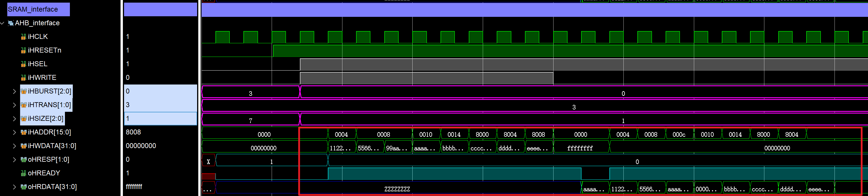Screen dimensions: 868x196
Task: Click the iHRESETn signal icon
Action: pyautogui.click(x=23, y=51)
